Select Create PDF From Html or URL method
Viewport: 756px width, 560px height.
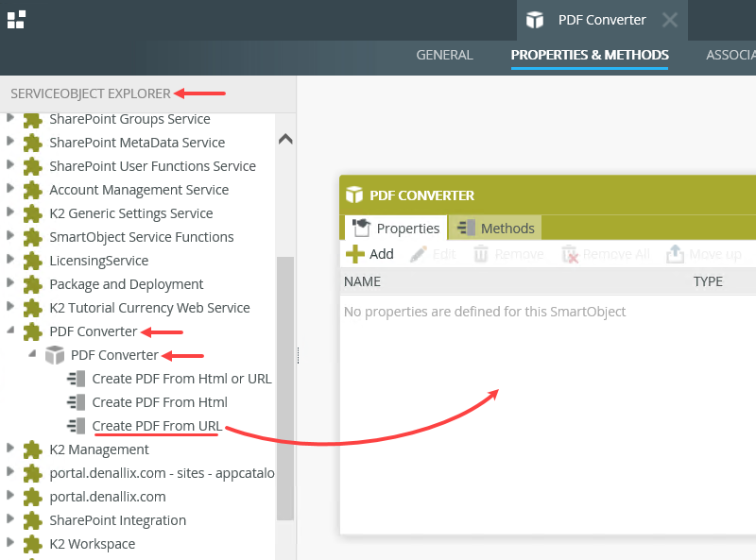pyautogui.click(x=181, y=379)
